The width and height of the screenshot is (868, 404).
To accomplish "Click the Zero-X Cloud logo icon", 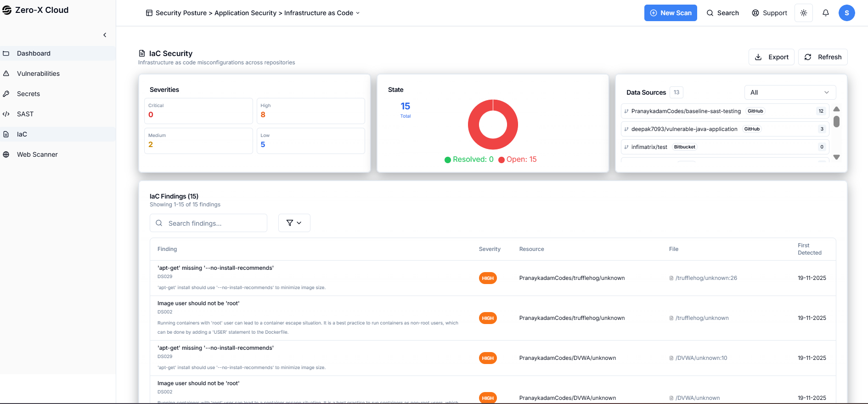I will tap(7, 10).
